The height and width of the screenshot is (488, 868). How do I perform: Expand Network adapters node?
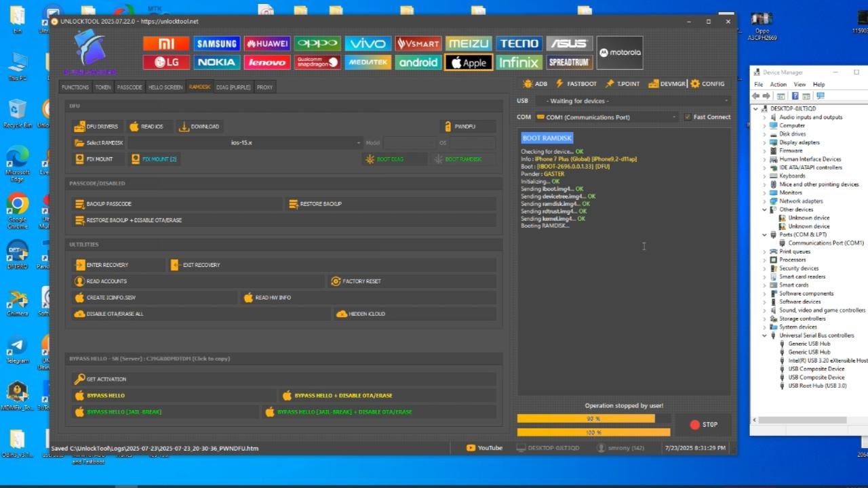765,201
